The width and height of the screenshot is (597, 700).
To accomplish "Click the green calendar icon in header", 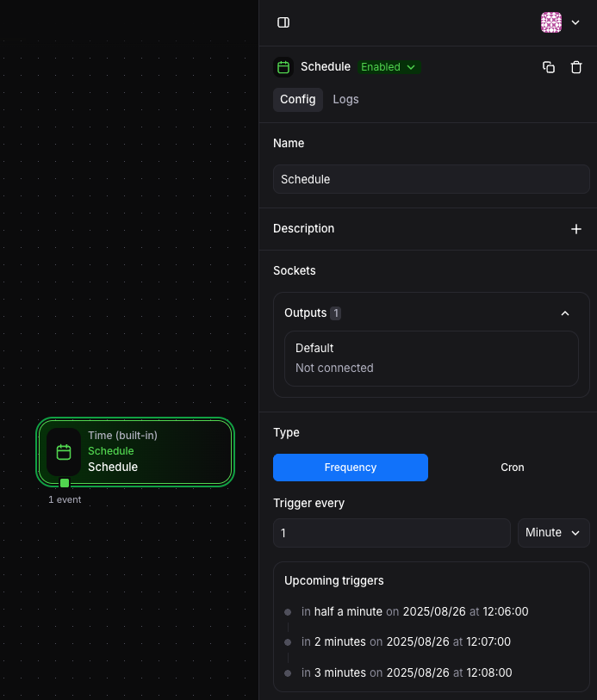I will (x=283, y=67).
